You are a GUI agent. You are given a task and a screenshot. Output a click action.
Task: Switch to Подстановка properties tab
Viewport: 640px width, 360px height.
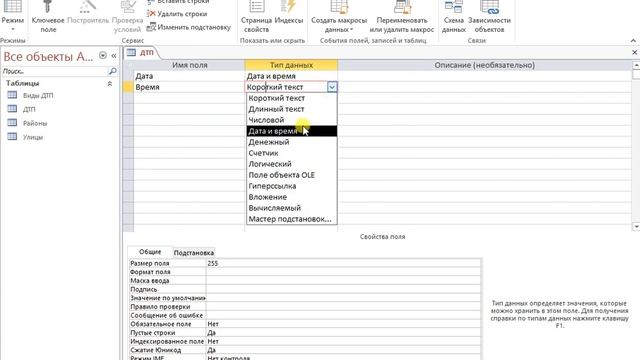(x=194, y=253)
